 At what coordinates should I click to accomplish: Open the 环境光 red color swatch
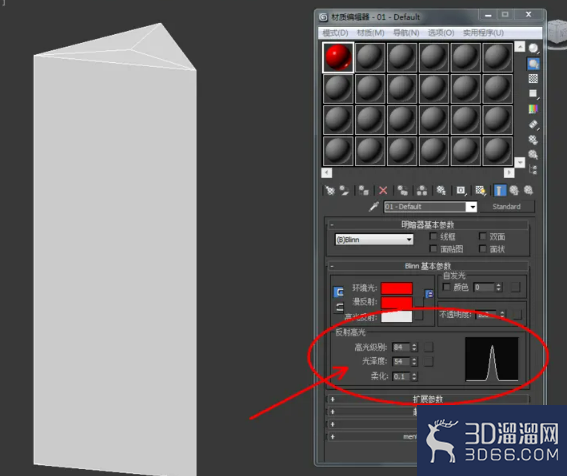tap(397, 288)
